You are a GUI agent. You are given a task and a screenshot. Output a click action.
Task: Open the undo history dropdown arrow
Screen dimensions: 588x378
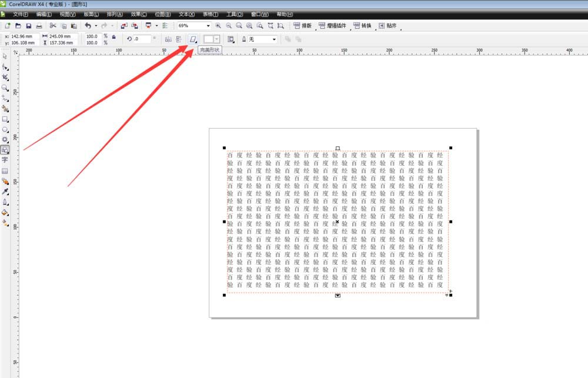click(96, 25)
